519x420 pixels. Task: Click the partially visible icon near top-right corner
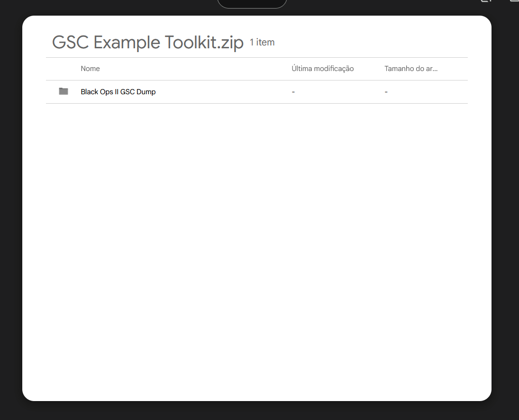point(485,1)
